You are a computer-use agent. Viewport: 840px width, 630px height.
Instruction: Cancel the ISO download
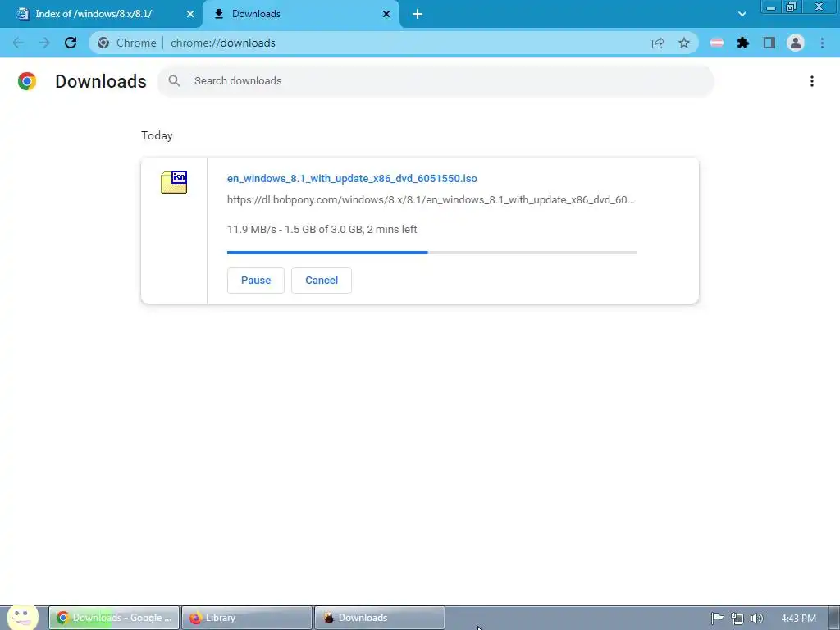coord(322,281)
